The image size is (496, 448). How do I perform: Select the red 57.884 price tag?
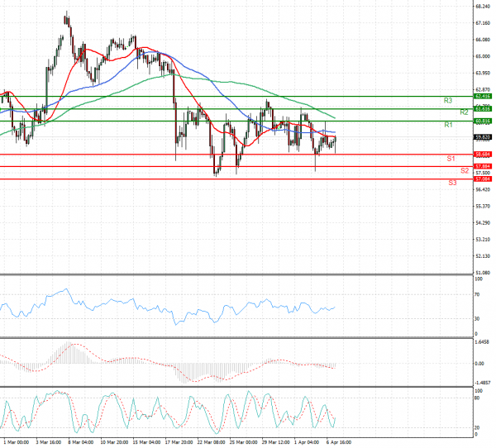pos(483,166)
